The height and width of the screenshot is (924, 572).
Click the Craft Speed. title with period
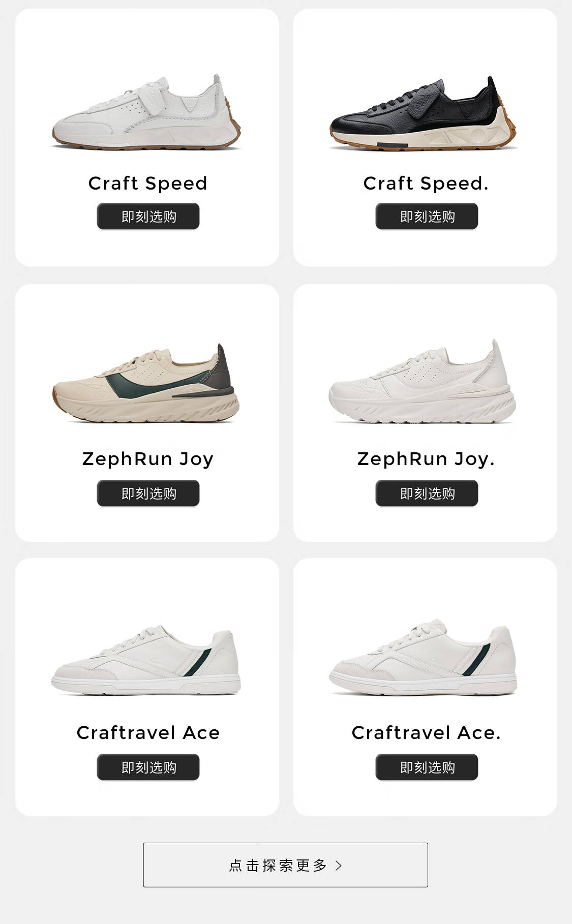426,183
